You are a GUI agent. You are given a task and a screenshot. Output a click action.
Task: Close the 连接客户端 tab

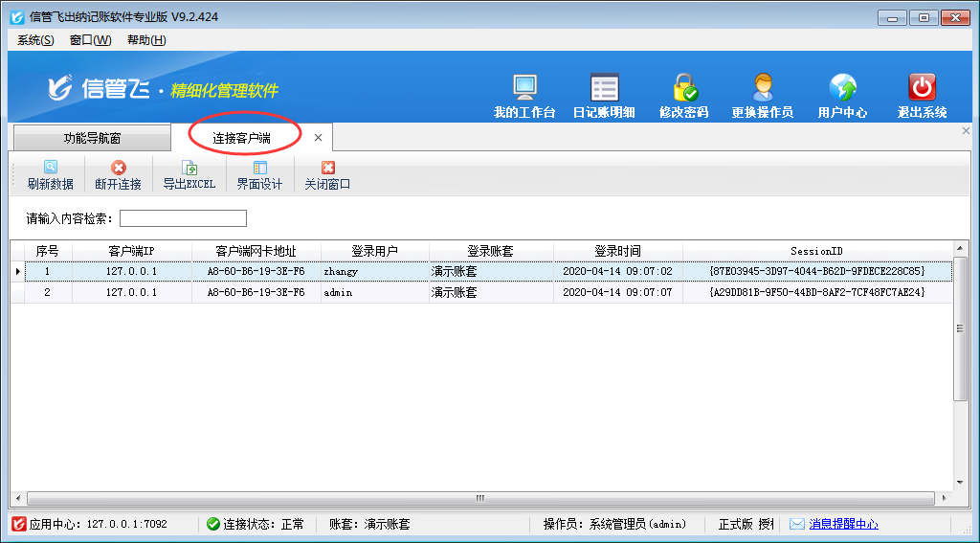[318, 138]
